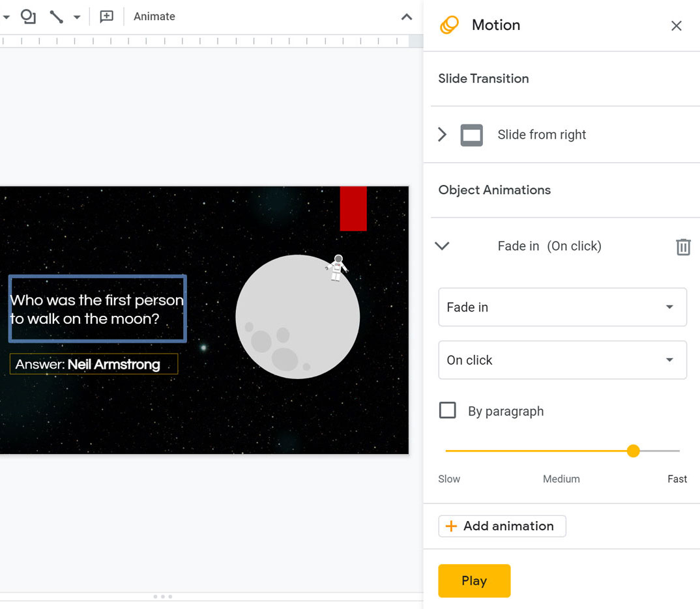Close the Motion panel
The width and height of the screenshot is (700, 609).
pos(676,26)
